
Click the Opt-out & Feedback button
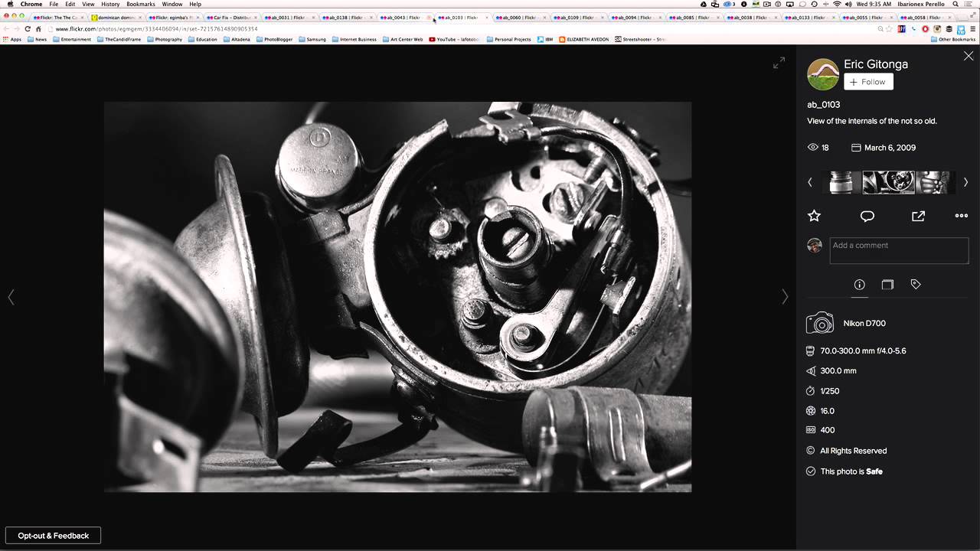54,536
